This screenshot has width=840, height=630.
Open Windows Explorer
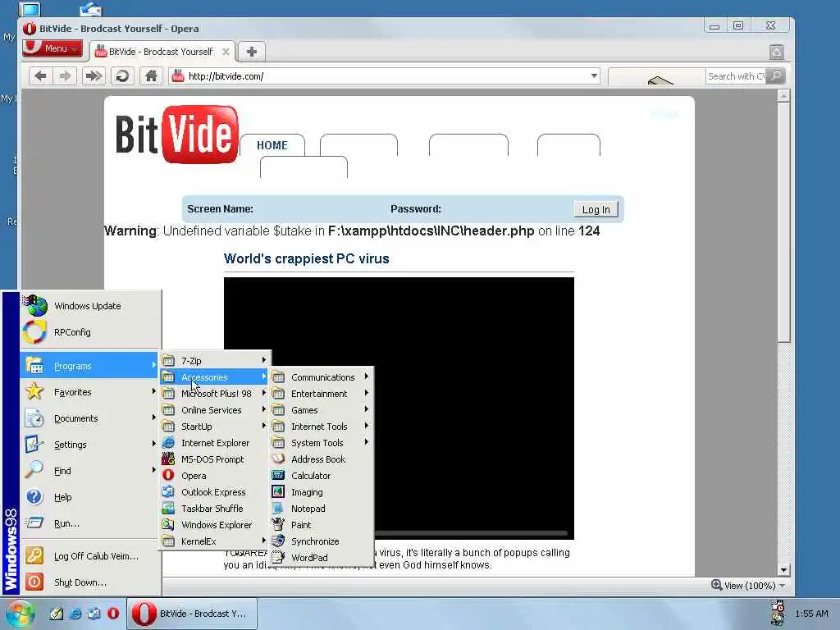point(214,525)
